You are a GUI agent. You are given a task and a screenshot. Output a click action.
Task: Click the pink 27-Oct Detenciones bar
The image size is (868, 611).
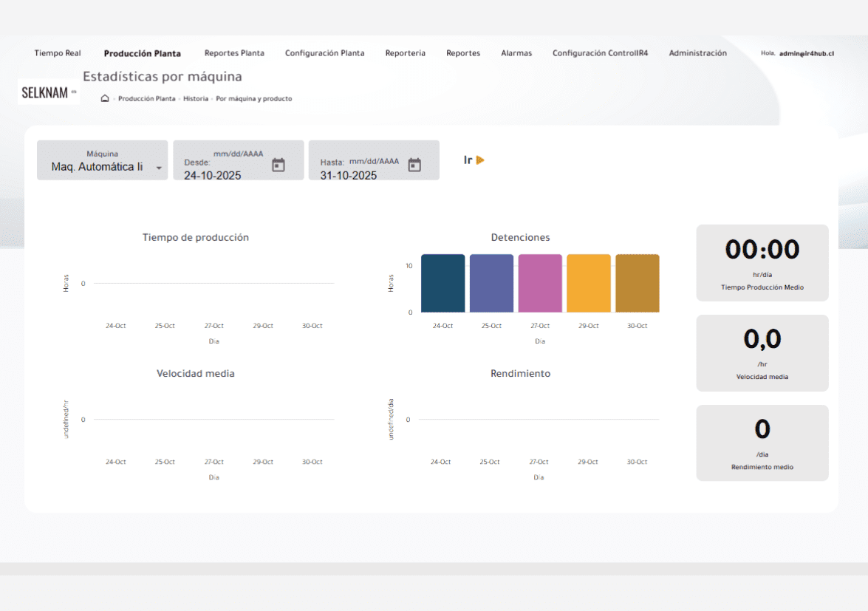click(x=540, y=283)
